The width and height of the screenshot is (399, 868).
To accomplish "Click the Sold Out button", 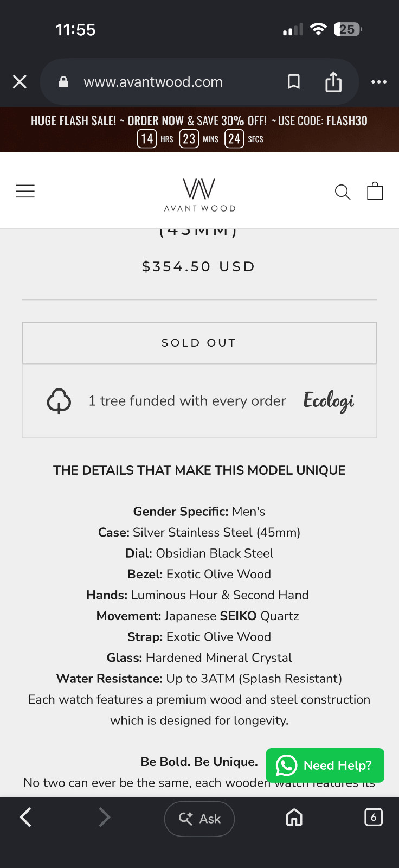I will point(200,343).
